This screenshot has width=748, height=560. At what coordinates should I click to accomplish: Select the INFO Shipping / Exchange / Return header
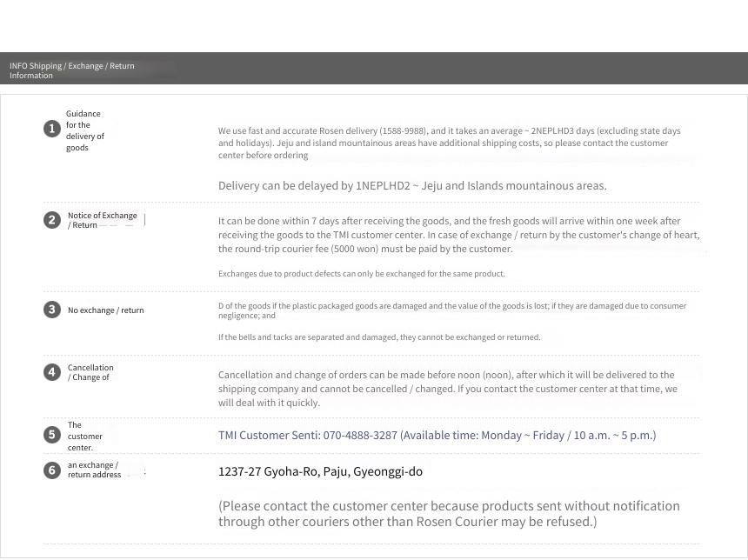coord(72,70)
